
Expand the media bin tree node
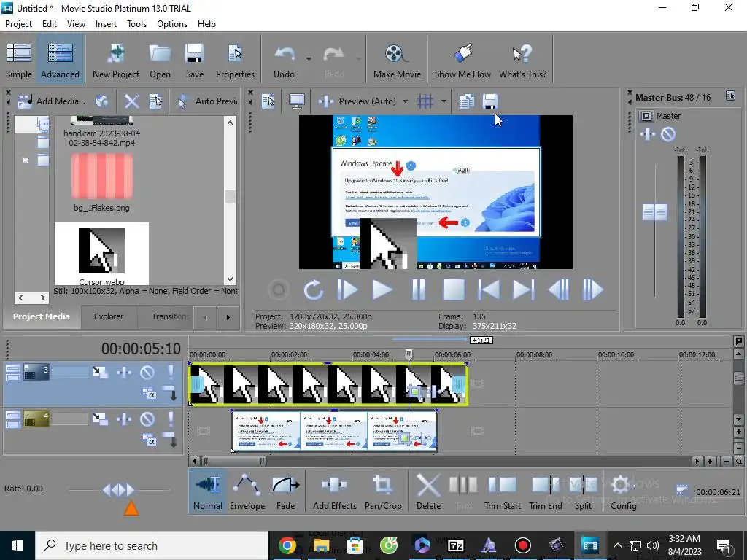click(x=26, y=160)
